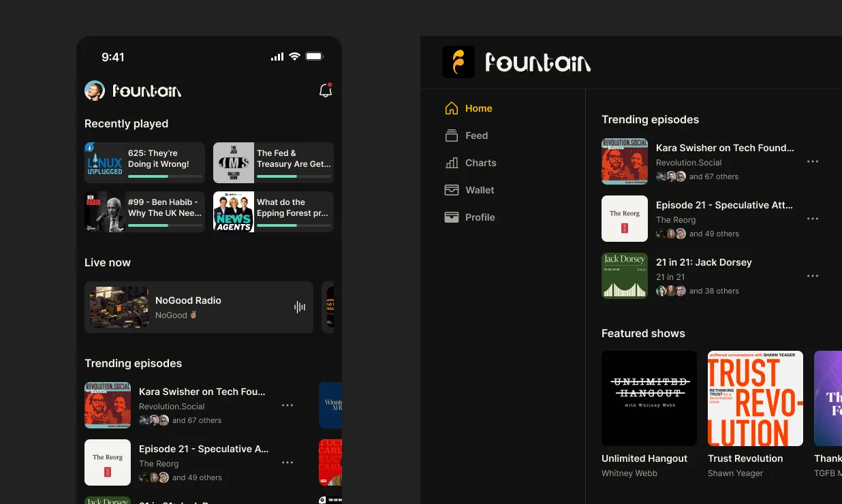Viewport: 842px width, 504px height.
Task: Tap the fountain wordmark in the mobile header
Action: pos(146,91)
